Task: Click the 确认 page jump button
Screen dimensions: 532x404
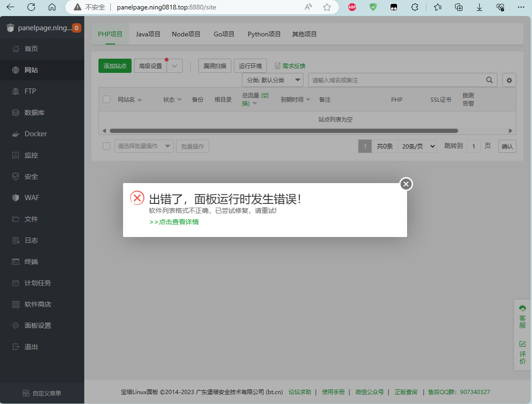Action: (x=507, y=146)
